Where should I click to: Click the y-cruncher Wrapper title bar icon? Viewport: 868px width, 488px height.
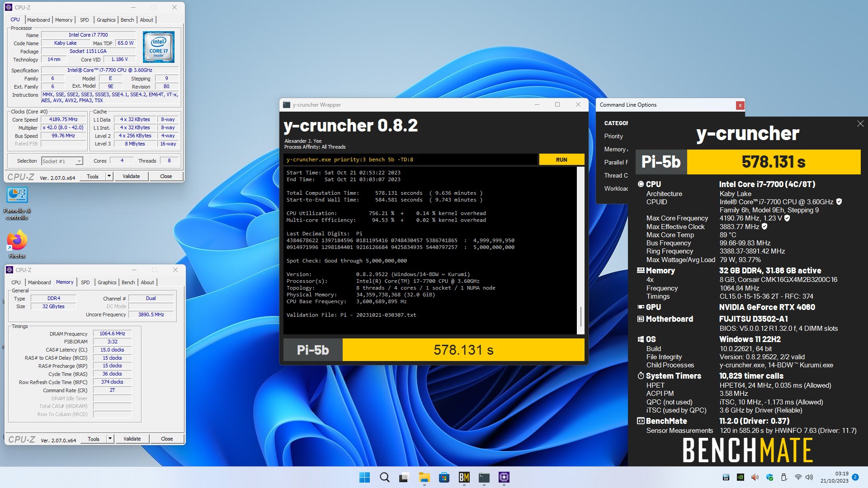(286, 105)
